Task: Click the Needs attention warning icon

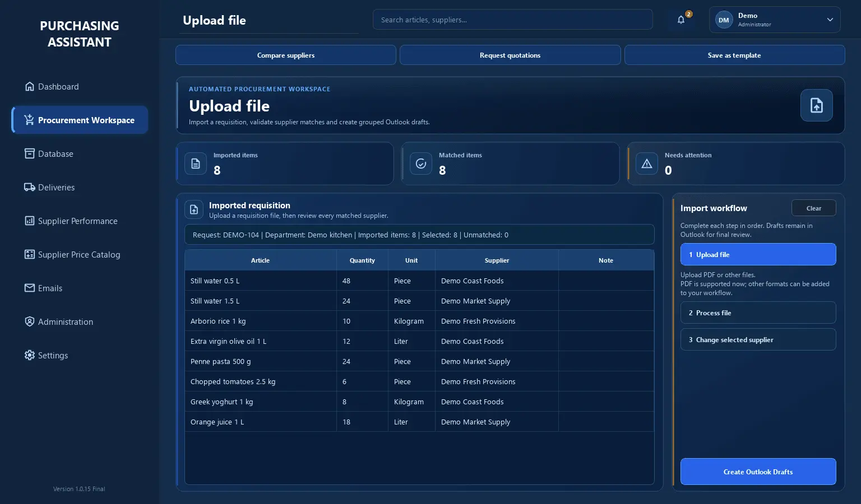Action: 647,164
